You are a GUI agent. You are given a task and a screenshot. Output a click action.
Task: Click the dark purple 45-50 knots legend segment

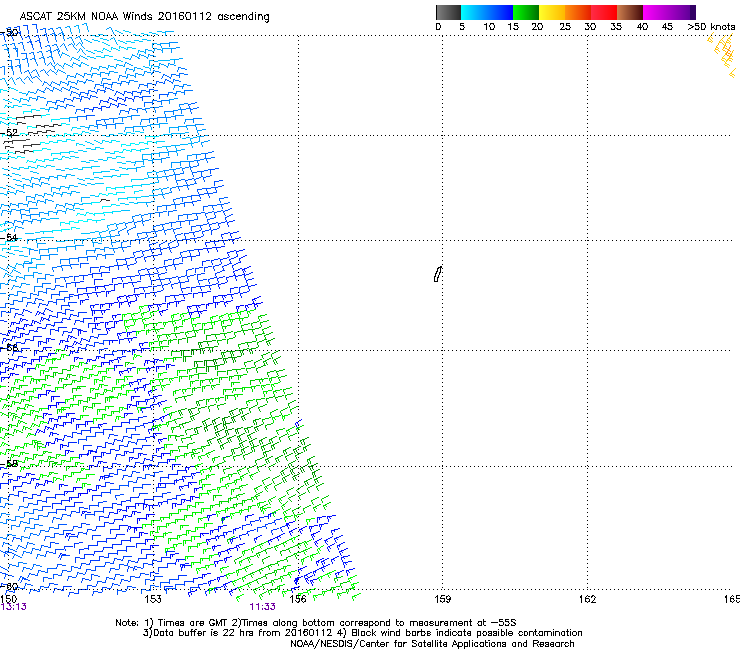682,12
